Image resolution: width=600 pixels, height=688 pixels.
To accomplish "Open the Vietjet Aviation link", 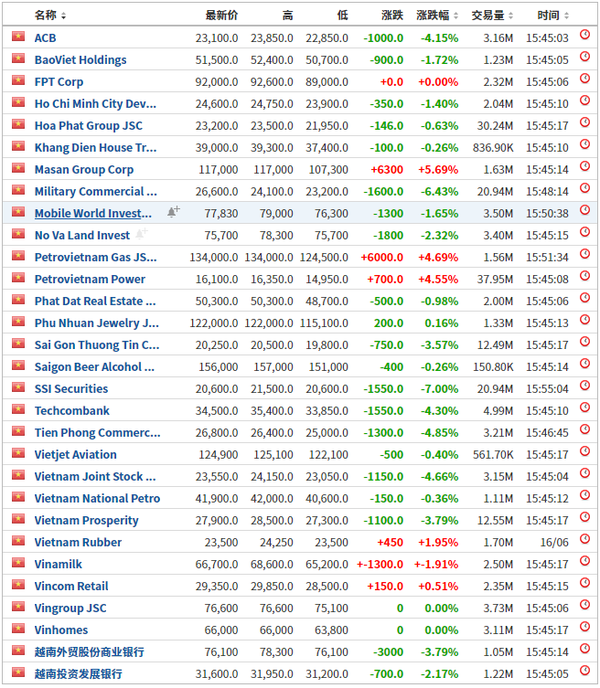I will click(75, 455).
